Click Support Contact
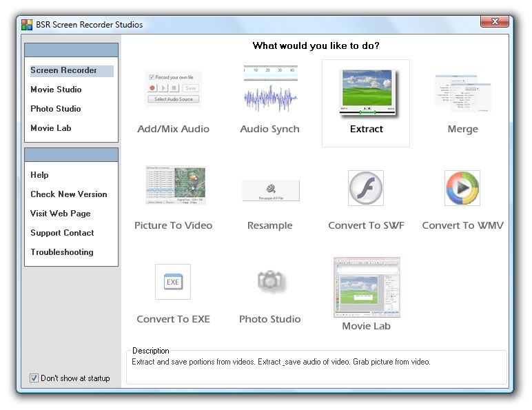The image size is (532, 410). pyautogui.click(x=62, y=233)
